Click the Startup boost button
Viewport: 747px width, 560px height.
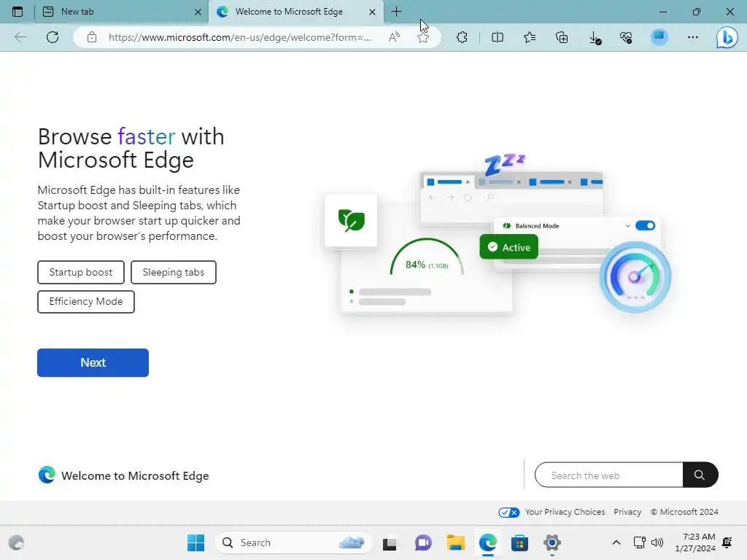(x=81, y=273)
